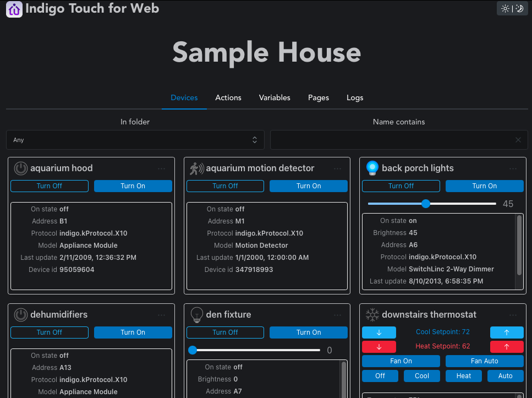The width and height of the screenshot is (532, 398).
Task: Clear the Name contains filter
Action: click(x=518, y=140)
